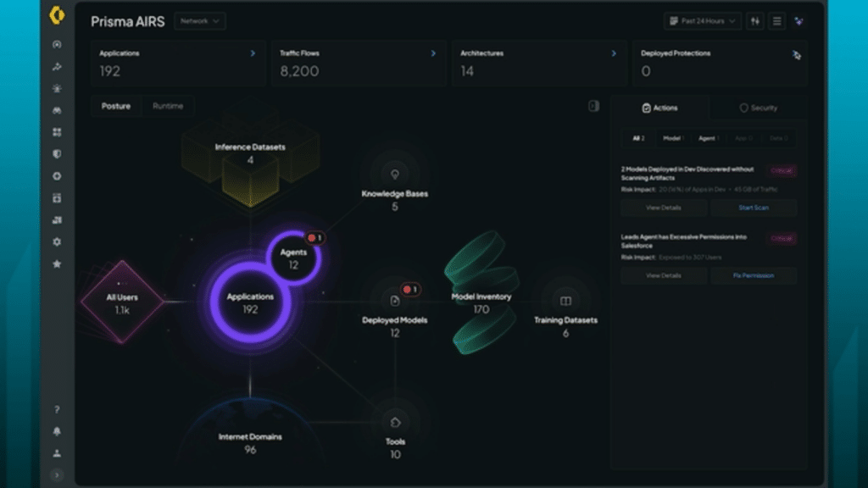Click the '2 Models Deployed in Dev' alert title

click(x=687, y=174)
